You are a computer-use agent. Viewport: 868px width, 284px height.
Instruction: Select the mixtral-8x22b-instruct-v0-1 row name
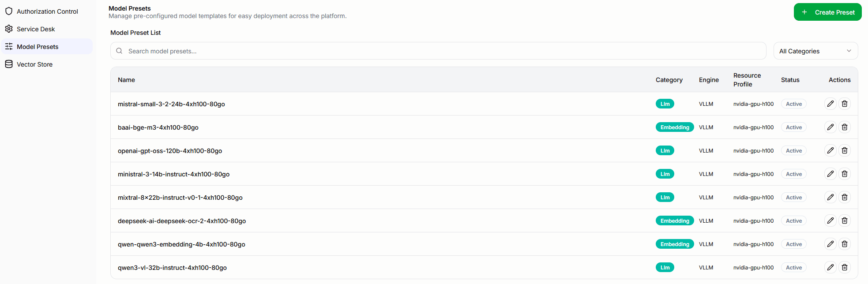point(180,198)
